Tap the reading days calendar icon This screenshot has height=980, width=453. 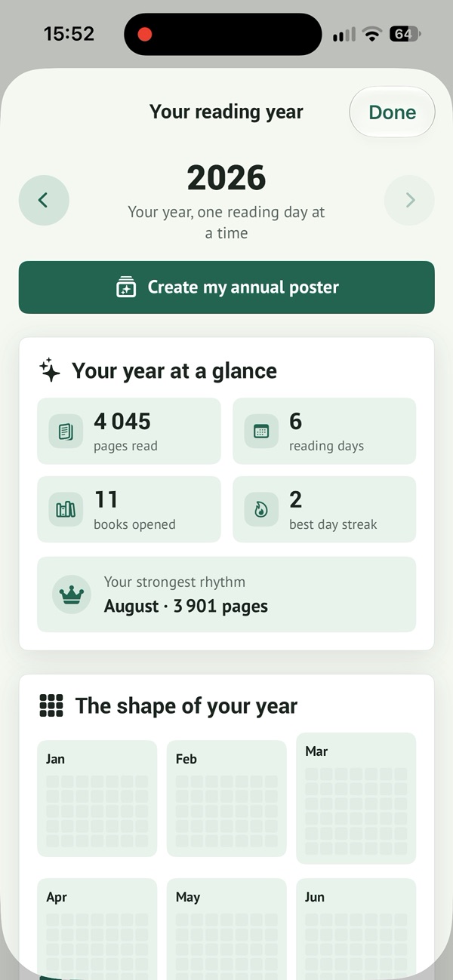pos(261,432)
